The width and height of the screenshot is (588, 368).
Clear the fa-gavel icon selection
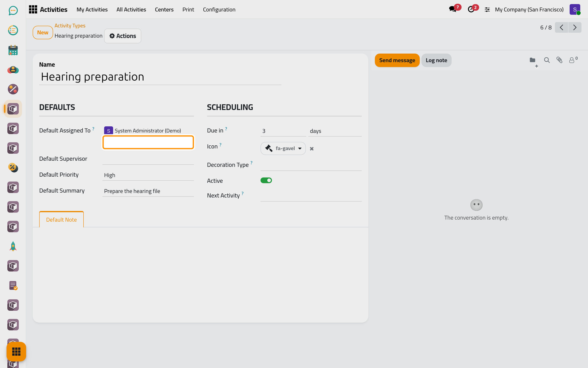[312, 149]
